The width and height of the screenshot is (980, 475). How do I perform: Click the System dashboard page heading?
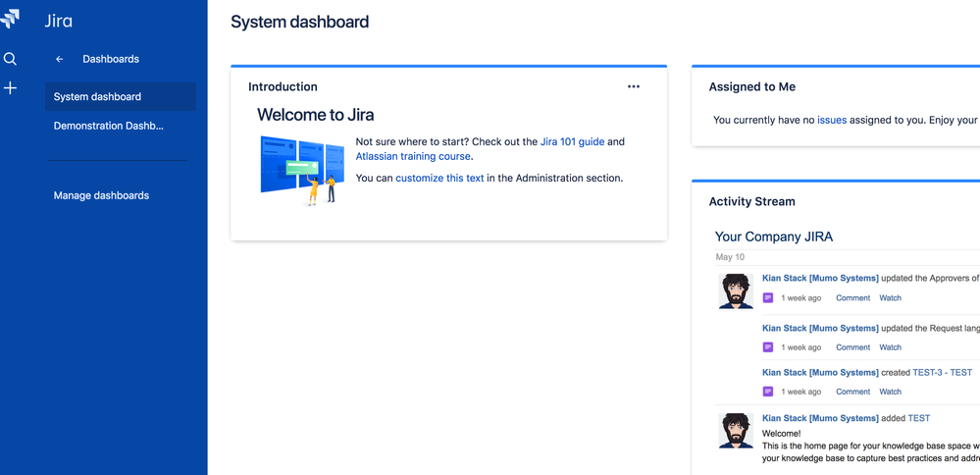(300, 22)
